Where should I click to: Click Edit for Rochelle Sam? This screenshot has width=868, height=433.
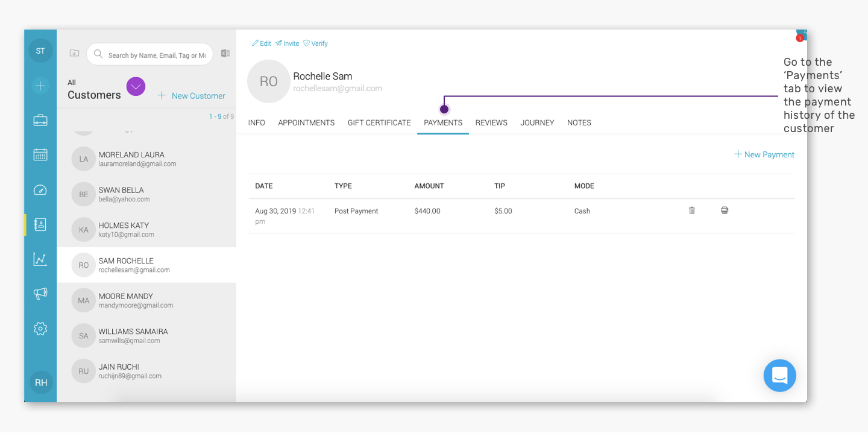(262, 43)
